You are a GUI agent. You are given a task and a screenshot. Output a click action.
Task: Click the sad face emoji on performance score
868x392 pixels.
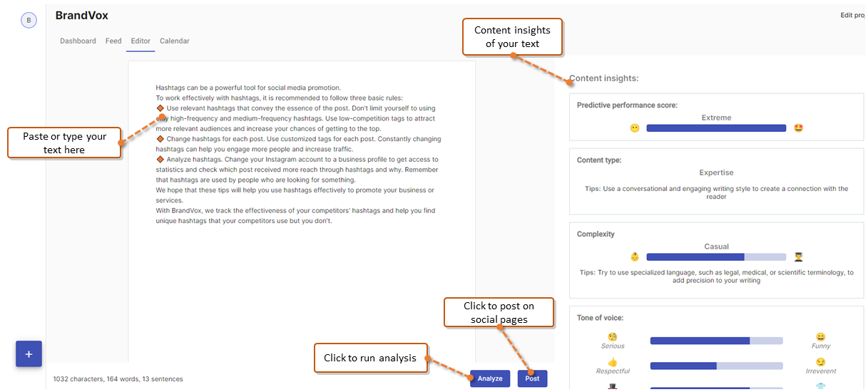click(635, 128)
